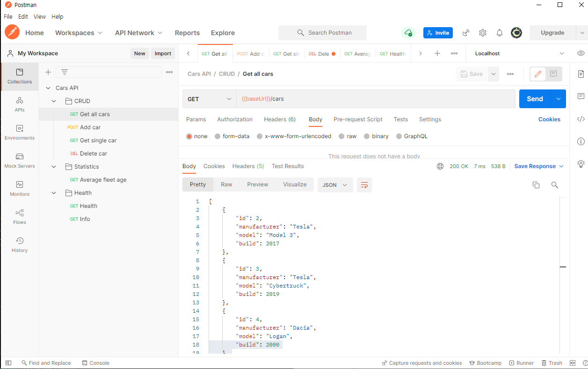Image resolution: width=588 pixels, height=369 pixels.
Task: Collapse the CRUD folder
Action: coord(54,101)
